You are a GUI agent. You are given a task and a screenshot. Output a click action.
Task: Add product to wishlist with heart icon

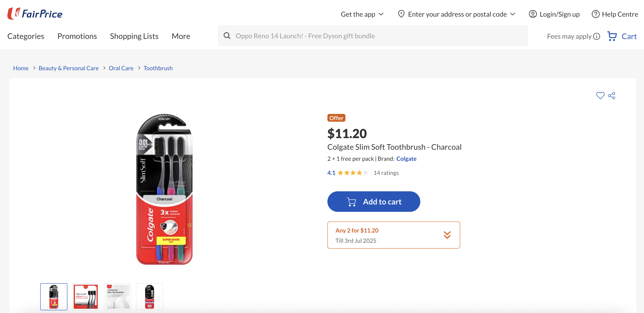click(600, 96)
